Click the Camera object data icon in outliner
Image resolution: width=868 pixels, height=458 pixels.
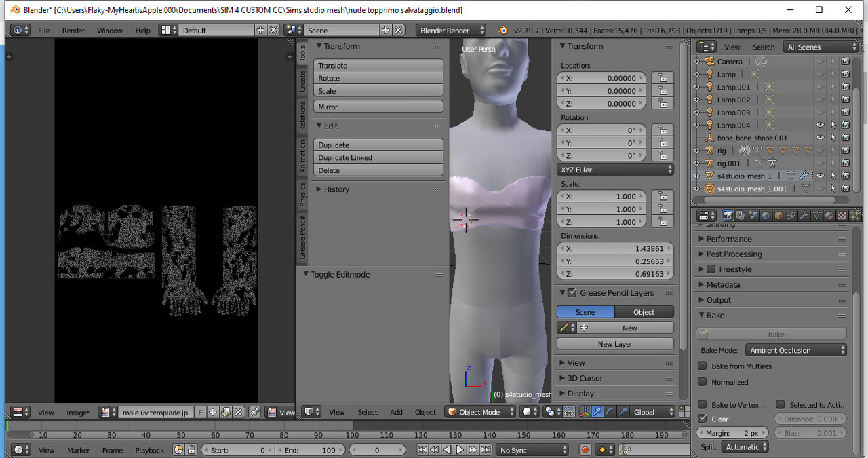pyautogui.click(x=761, y=61)
